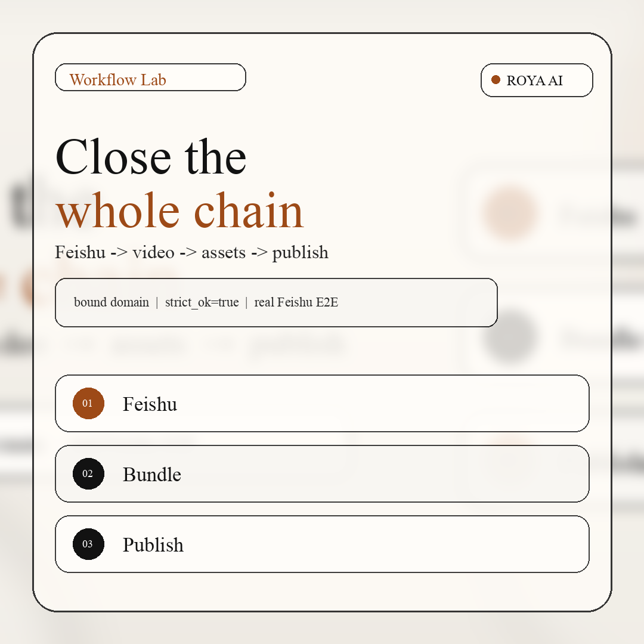
Task: Select the "real Feishu E2E" text
Action: tap(296, 302)
